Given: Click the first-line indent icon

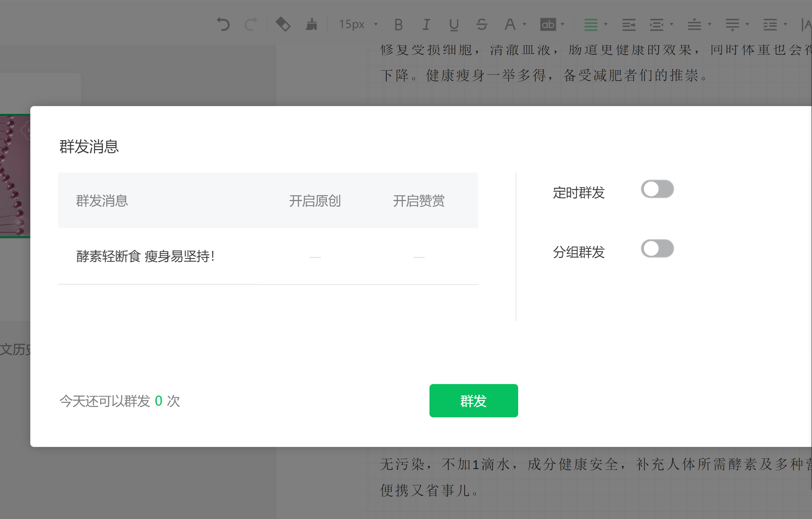Looking at the screenshot, I should [x=629, y=25].
